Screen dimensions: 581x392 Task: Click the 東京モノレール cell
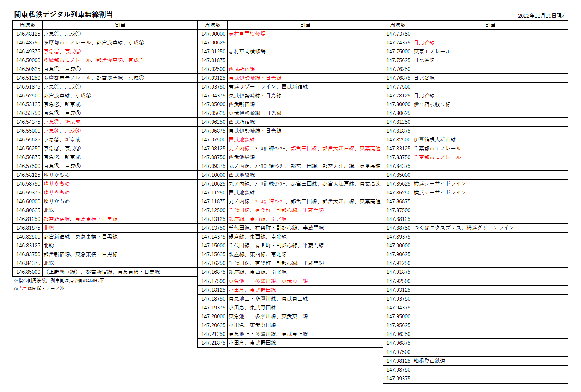490,52
